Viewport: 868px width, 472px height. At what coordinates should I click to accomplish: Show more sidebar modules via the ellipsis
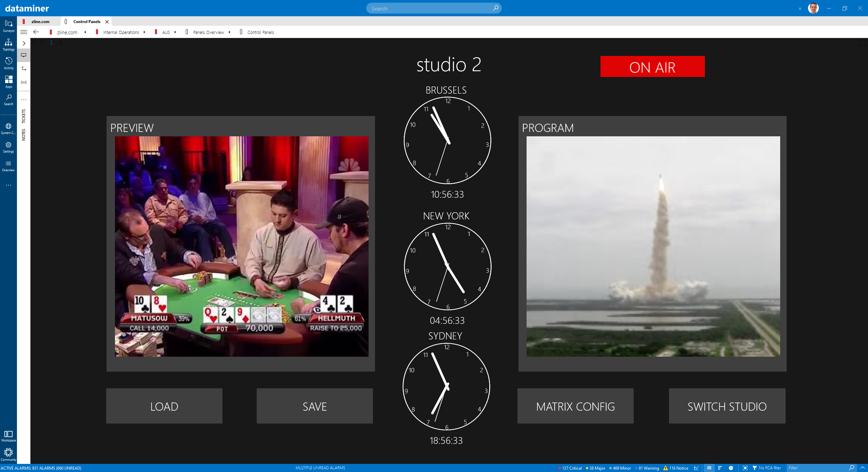point(8,185)
